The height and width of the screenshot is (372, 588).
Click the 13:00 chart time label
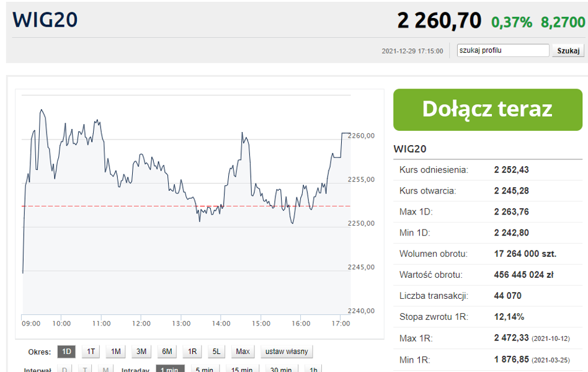[181, 324]
